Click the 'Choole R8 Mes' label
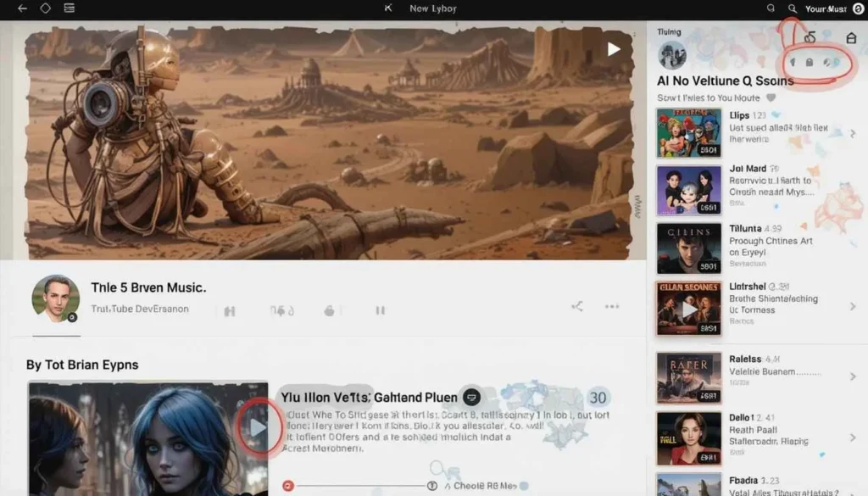Screen dimensions: 868x496 coord(485,486)
